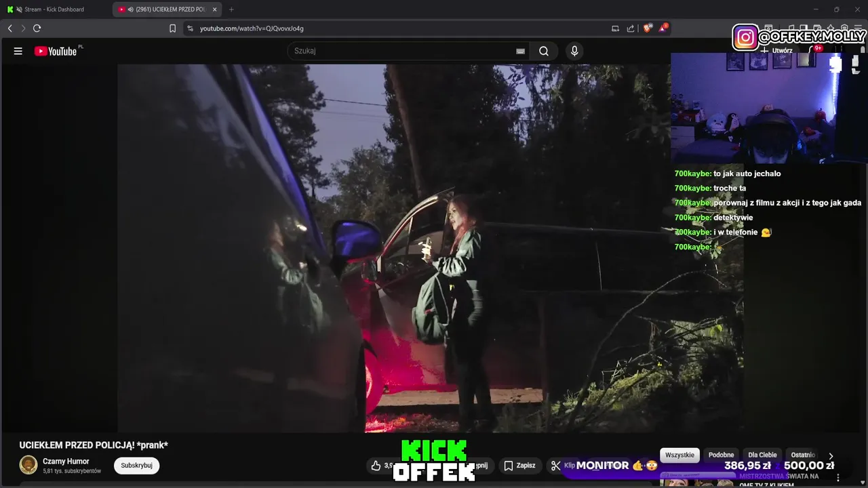This screenshot has width=868, height=488.
Task: Save the video with Zapisz button
Action: (x=520, y=466)
